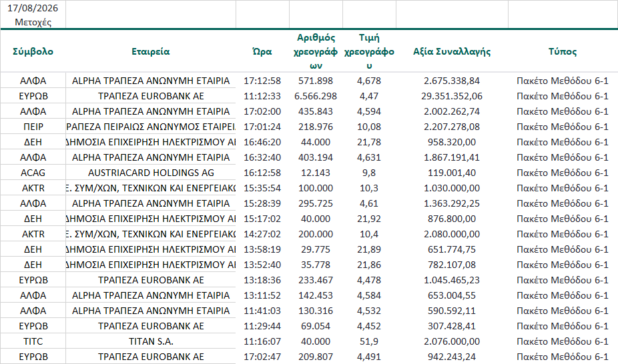Select quantity cell 69.054
Screen dimensions: 618x364
[x=316, y=326]
